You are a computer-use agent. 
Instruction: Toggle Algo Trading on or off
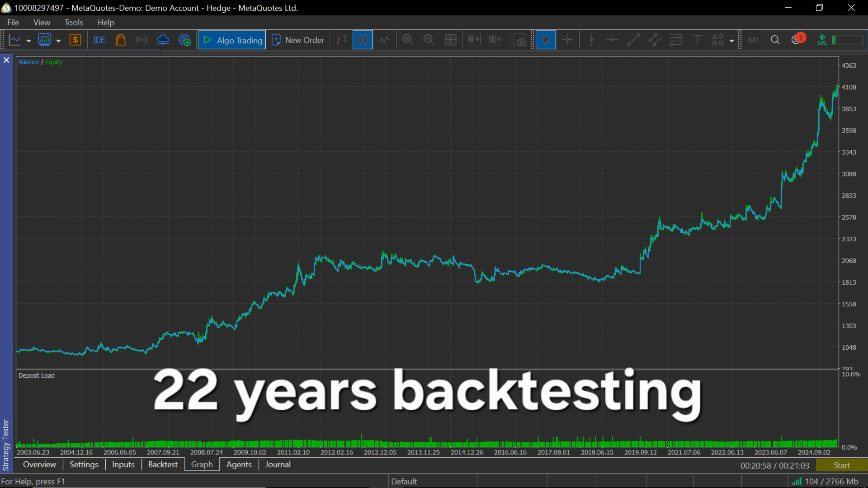(x=232, y=40)
